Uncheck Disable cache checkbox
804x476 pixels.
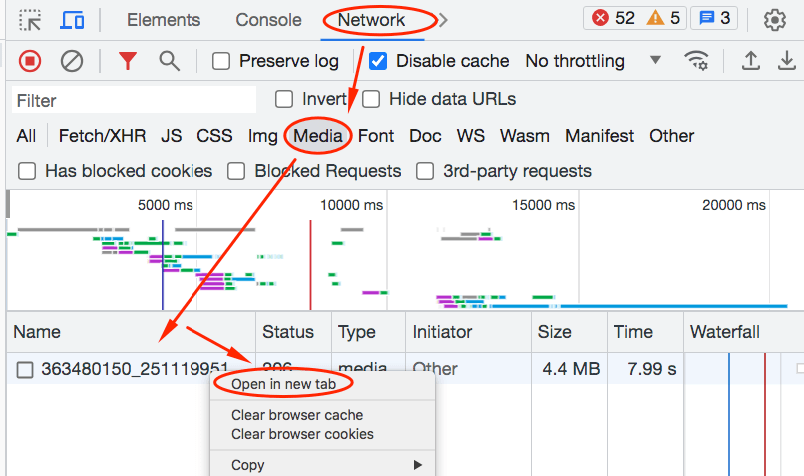tap(378, 61)
